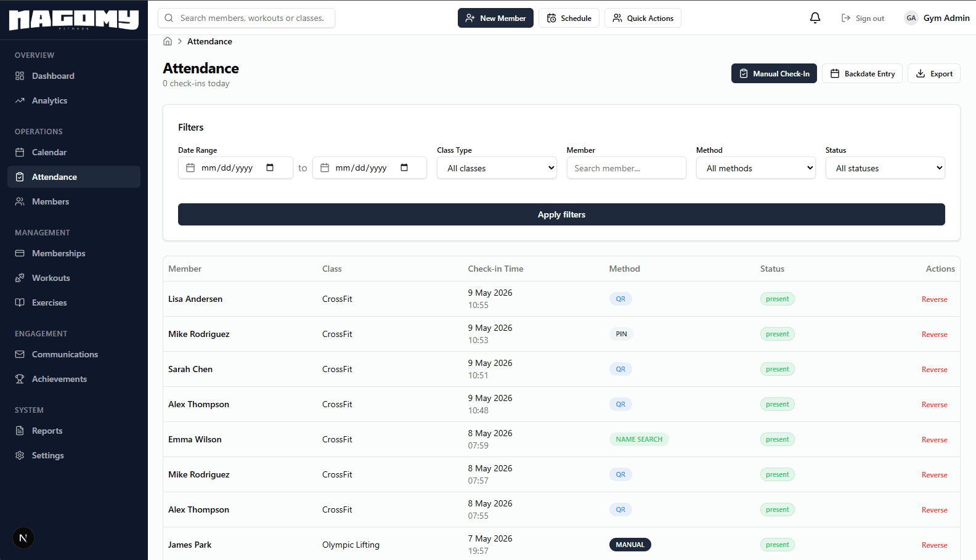The height and width of the screenshot is (560, 976).
Task: Go to the Workouts section
Action: pyautogui.click(x=74, y=278)
